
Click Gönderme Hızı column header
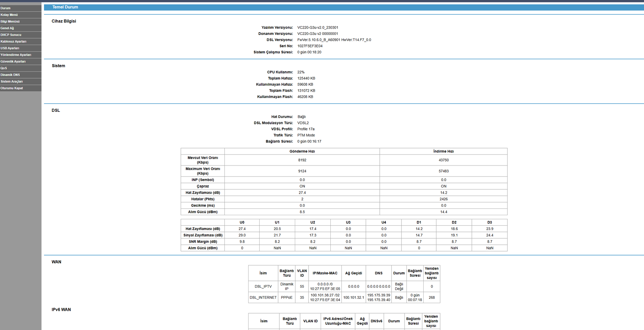click(x=302, y=151)
